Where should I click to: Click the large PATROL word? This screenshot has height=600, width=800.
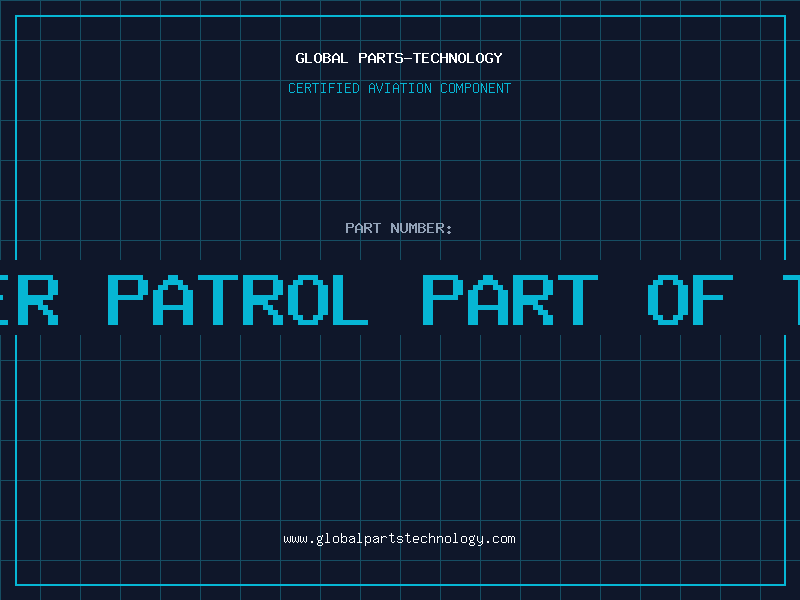pos(238,300)
